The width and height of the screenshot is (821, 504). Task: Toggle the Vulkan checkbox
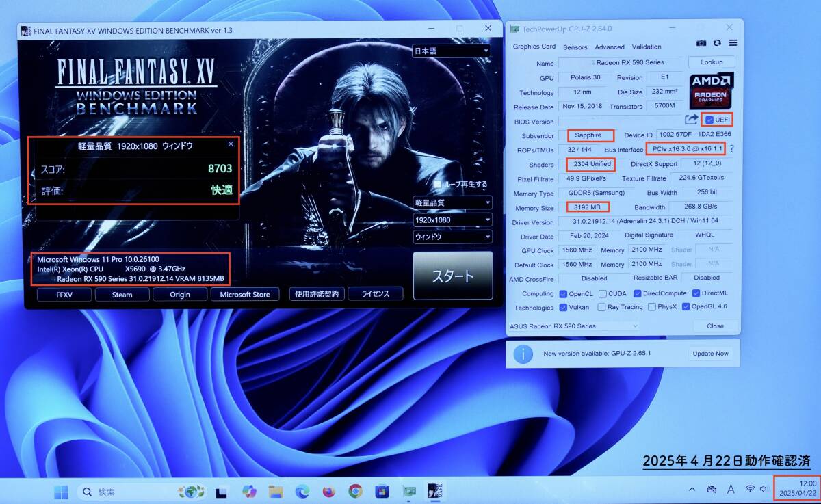click(563, 307)
